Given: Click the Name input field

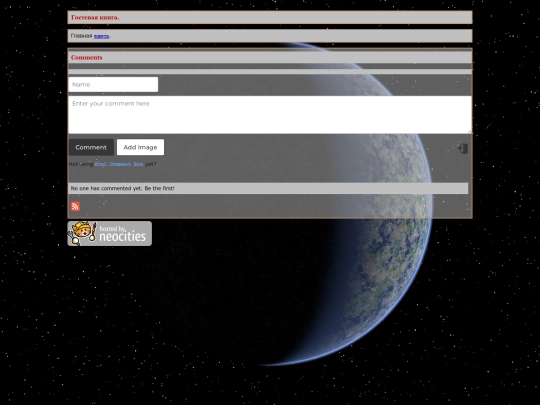Looking at the screenshot, I should click(x=113, y=84).
